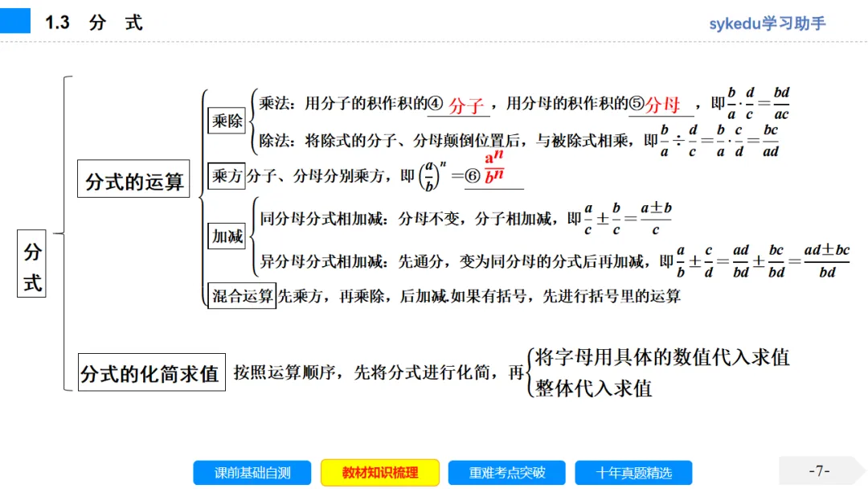Select the 混合运算 node in the mind map
Image resolution: width=868 pixels, height=489 pixels.
click(240, 295)
